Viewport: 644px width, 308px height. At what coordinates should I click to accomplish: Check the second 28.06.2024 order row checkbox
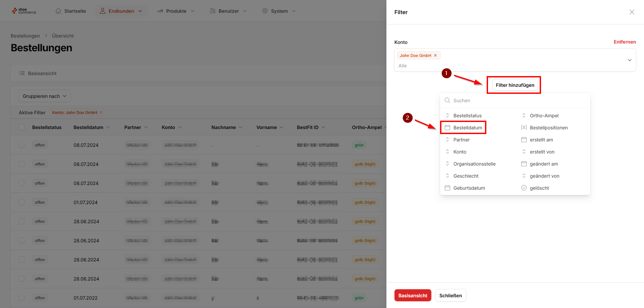[21, 240]
